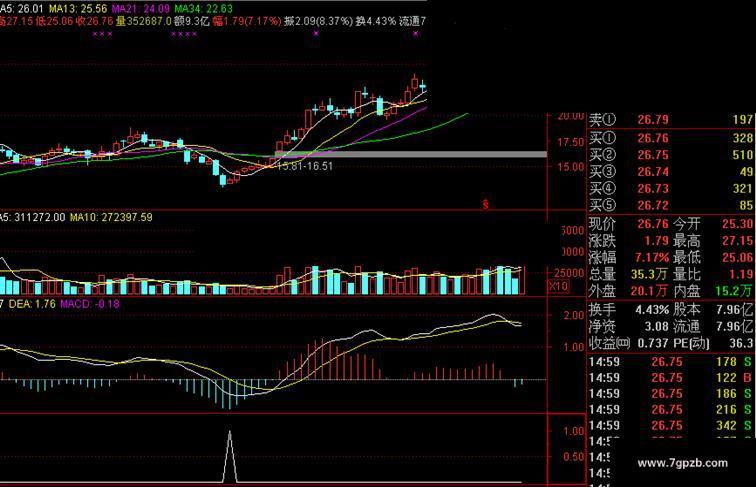Click the green MA34: 22.63 label

(x=203, y=9)
